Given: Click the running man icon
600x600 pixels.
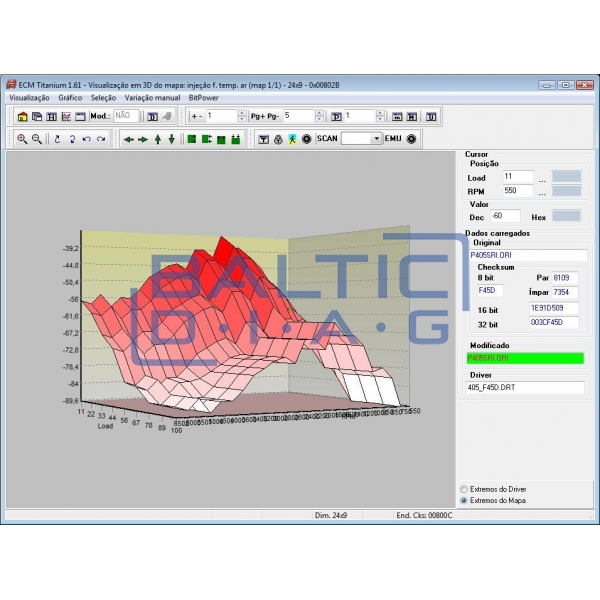Looking at the screenshot, I should coord(292,139).
